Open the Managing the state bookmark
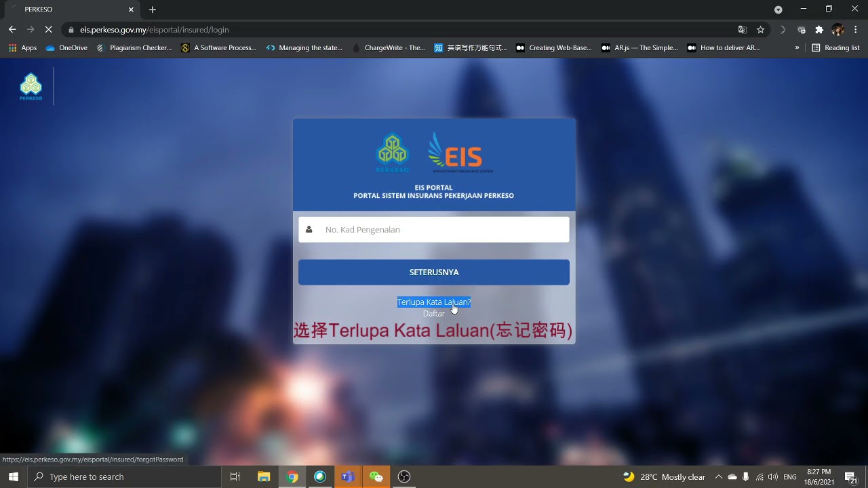Viewport: 868px width, 488px height. 304,48
